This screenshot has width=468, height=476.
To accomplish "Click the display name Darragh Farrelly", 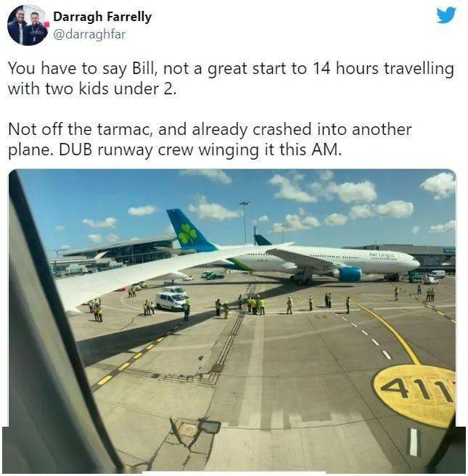I will pyautogui.click(x=102, y=17).
